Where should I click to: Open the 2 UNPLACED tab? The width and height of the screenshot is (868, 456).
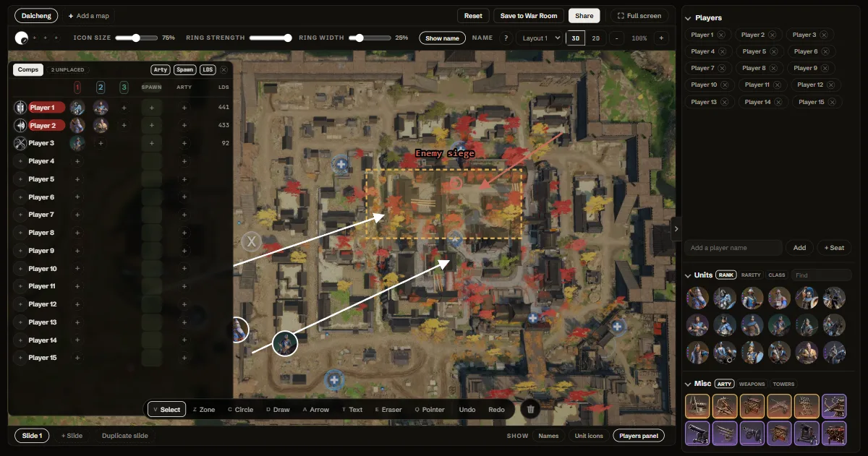click(x=67, y=70)
